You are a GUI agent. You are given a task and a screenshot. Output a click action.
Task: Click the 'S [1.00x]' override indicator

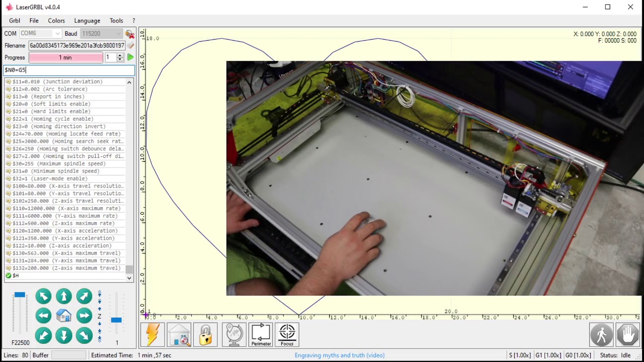pyautogui.click(x=520, y=355)
